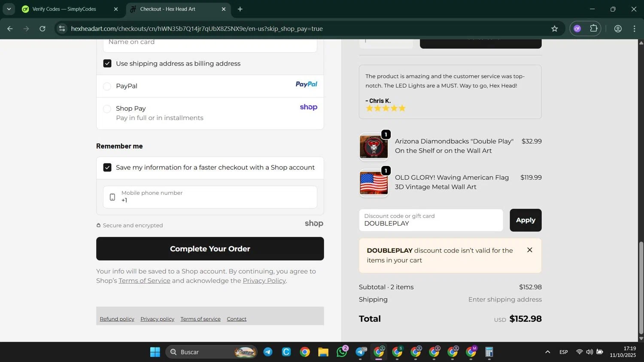The image size is (644, 362).
Task: Open the volume control in system tray
Action: coord(589,352)
